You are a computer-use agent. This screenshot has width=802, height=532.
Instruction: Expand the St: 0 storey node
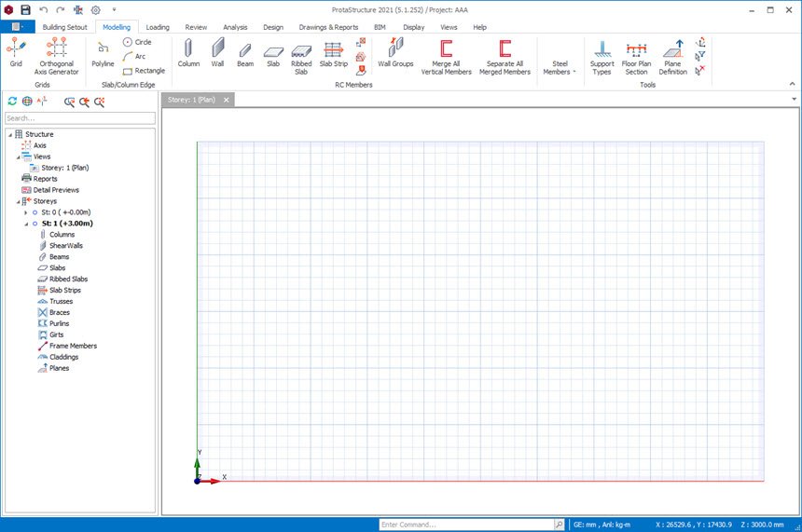[x=26, y=212]
